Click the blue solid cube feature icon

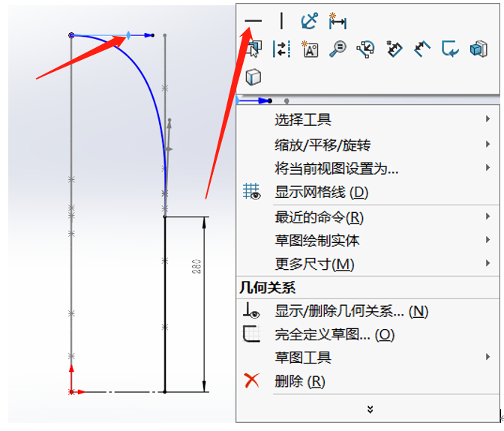[478, 49]
